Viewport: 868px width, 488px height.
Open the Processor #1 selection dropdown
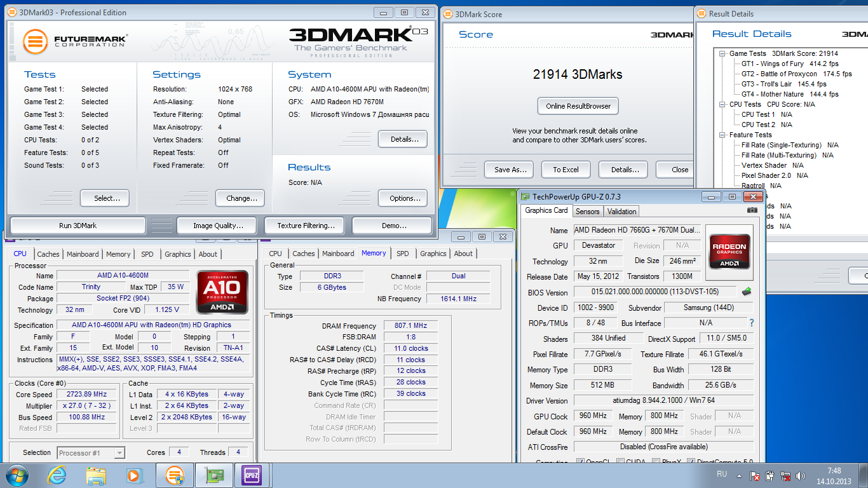[119, 453]
